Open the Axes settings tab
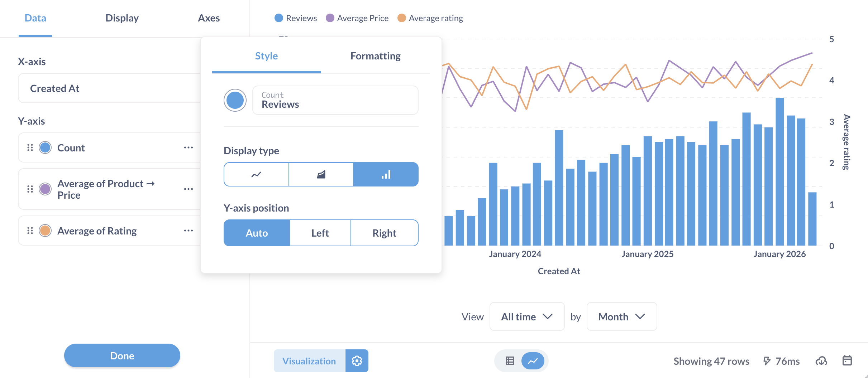 tap(209, 18)
